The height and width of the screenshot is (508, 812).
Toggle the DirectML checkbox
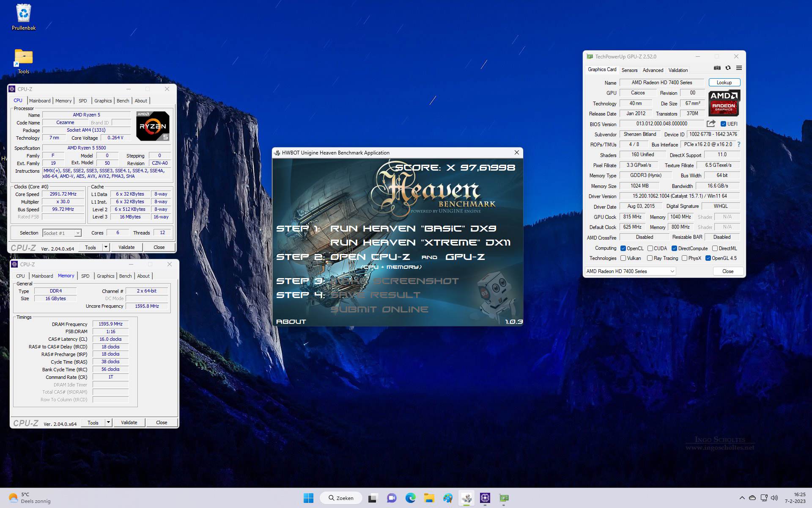click(x=715, y=248)
